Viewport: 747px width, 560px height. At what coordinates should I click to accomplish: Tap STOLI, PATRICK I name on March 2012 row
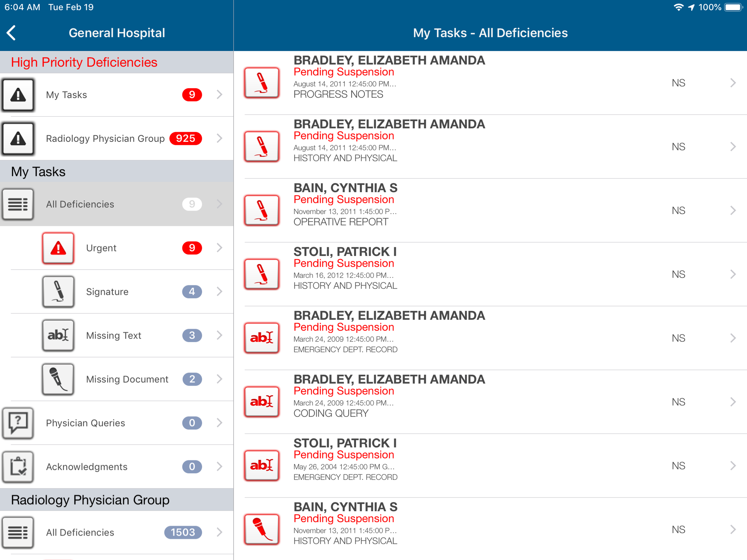345,252
